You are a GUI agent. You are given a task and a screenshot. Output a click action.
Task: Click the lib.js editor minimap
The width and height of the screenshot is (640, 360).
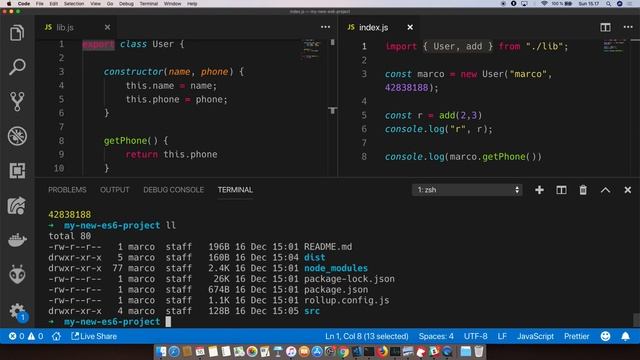[312, 49]
